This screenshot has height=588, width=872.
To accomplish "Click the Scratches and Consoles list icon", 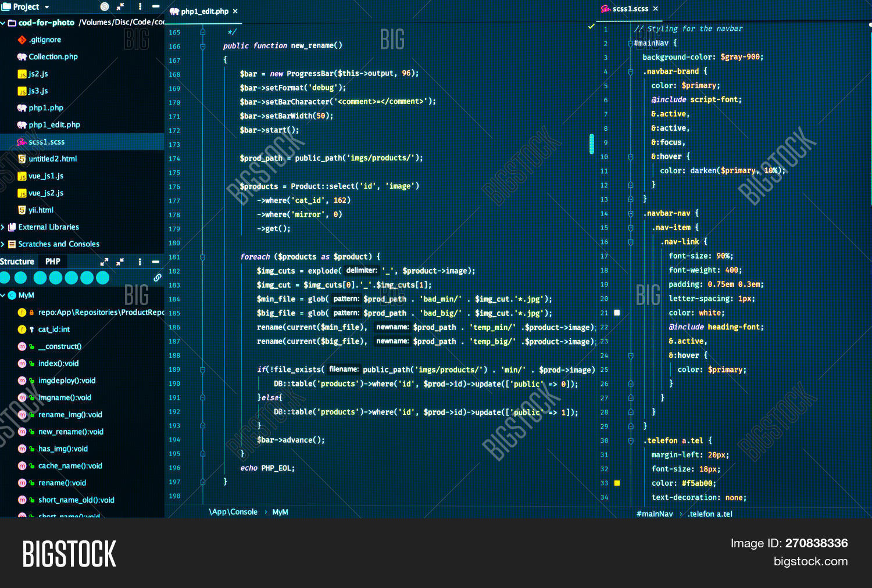I will point(12,244).
